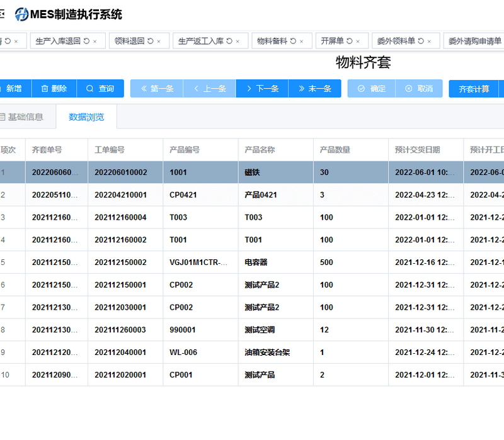Image resolution: width=504 pixels, height=440 pixels.
Task: Refresh the 物料备料 tab
Action: (293, 41)
